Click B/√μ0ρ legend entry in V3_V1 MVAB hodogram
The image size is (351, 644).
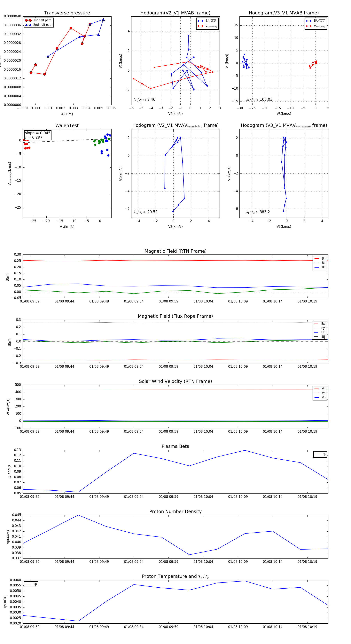(316, 21)
